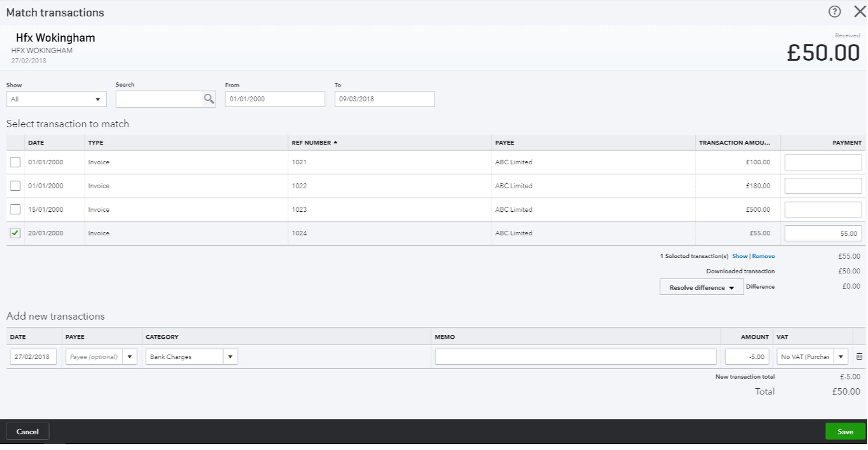Focus the Search text field
Viewport: 868px width, 450px height.
click(159, 99)
